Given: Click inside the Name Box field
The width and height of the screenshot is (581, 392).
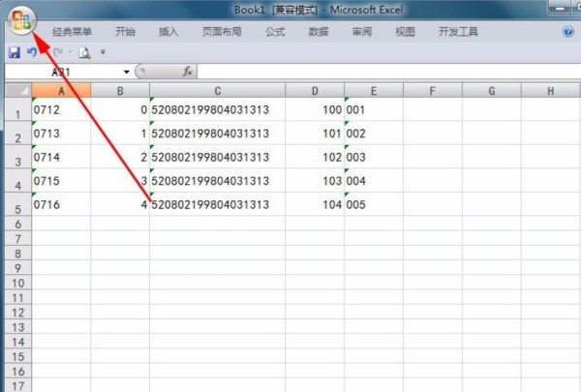Looking at the screenshot, I should coord(64,72).
